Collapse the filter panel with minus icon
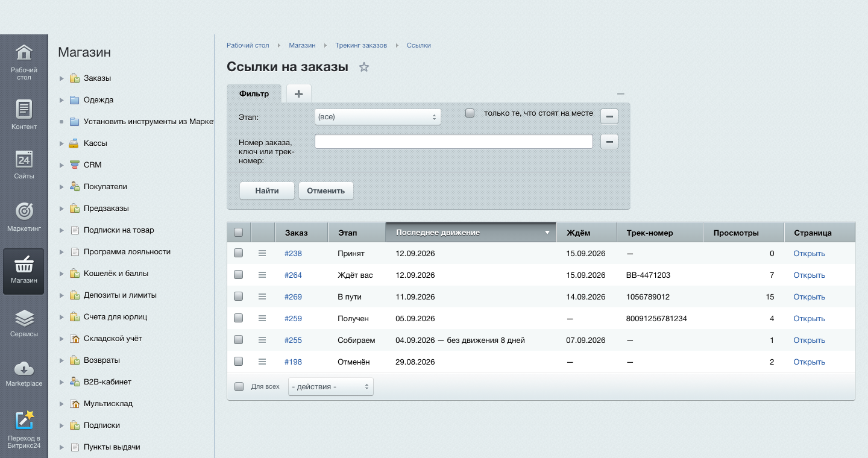The height and width of the screenshot is (458, 868). coord(621,93)
